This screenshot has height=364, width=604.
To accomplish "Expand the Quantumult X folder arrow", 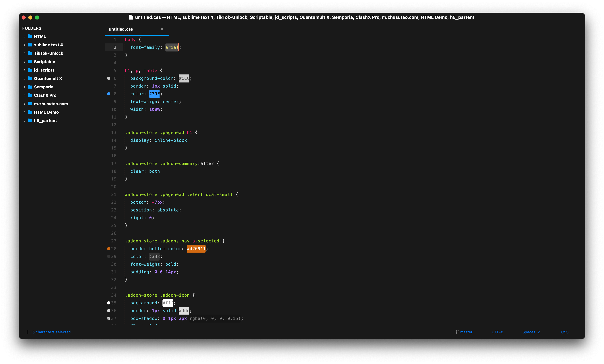I will click(24, 79).
